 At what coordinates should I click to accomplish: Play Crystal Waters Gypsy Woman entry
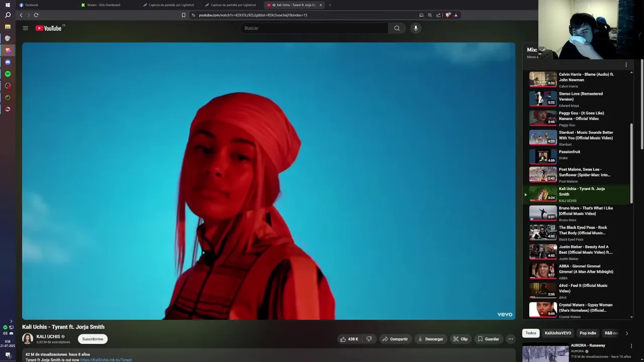[576, 310]
